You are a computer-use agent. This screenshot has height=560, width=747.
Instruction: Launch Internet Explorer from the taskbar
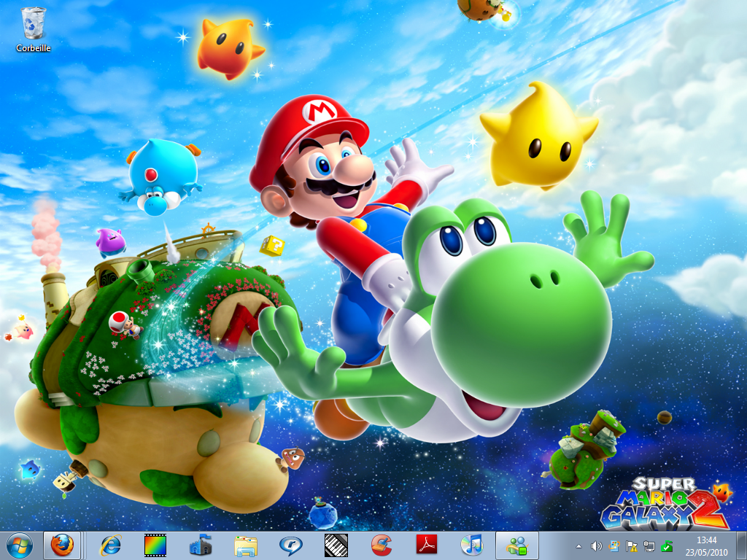(111, 545)
